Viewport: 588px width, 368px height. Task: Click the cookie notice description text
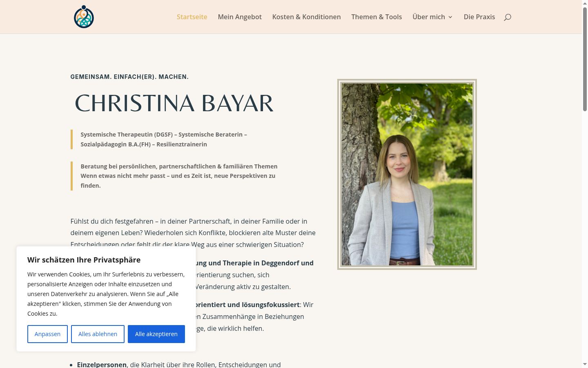pyautogui.click(x=106, y=294)
